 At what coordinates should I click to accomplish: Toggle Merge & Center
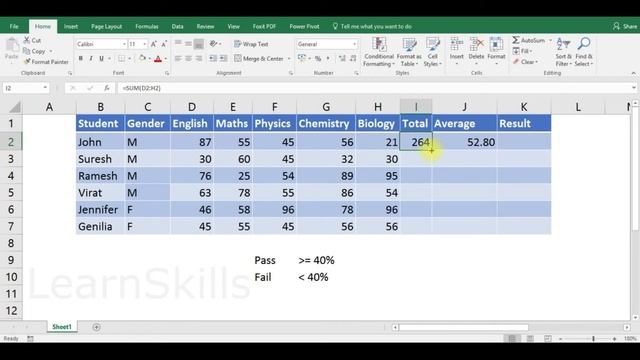[259, 59]
